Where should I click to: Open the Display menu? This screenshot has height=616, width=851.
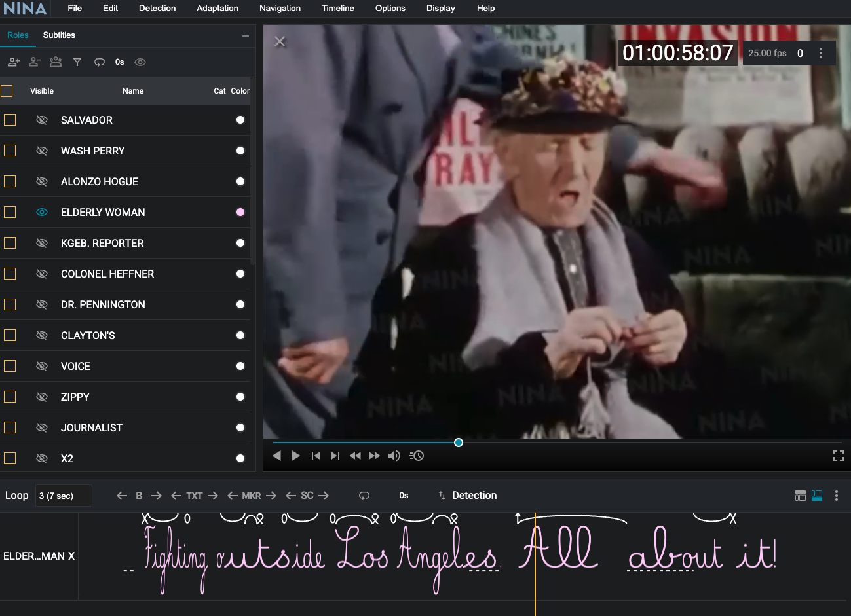click(441, 9)
